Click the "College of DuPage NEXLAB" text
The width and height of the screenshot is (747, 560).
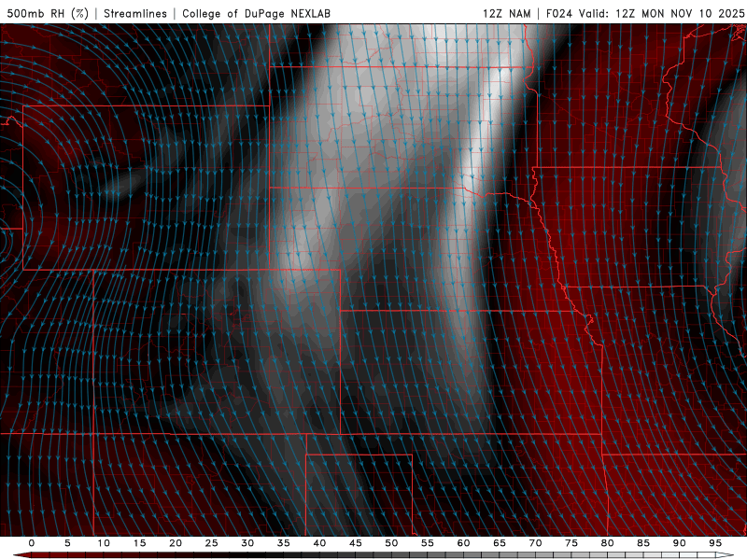click(256, 13)
